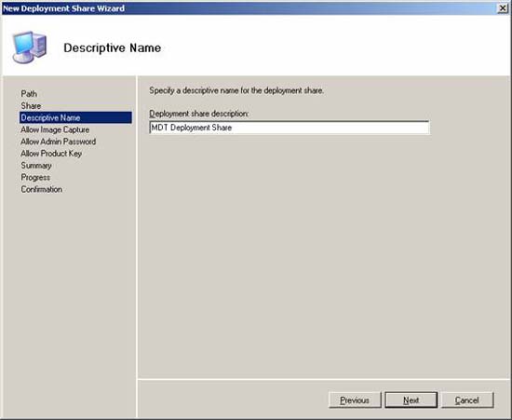Screen dimensions: 512x420
Task: Click the instruction text about descriptive name
Action: coord(236,90)
